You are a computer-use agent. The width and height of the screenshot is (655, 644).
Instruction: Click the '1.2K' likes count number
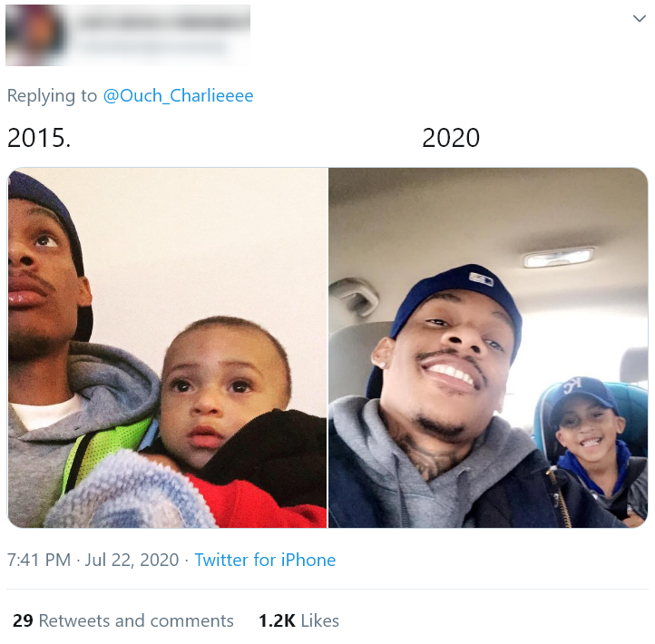277,620
